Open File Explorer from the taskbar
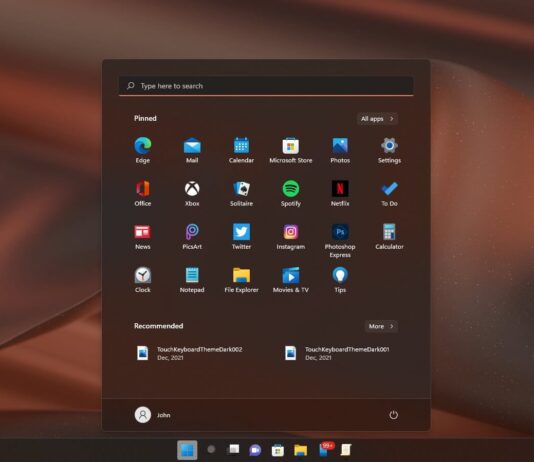This screenshot has height=462, width=534. point(300,450)
